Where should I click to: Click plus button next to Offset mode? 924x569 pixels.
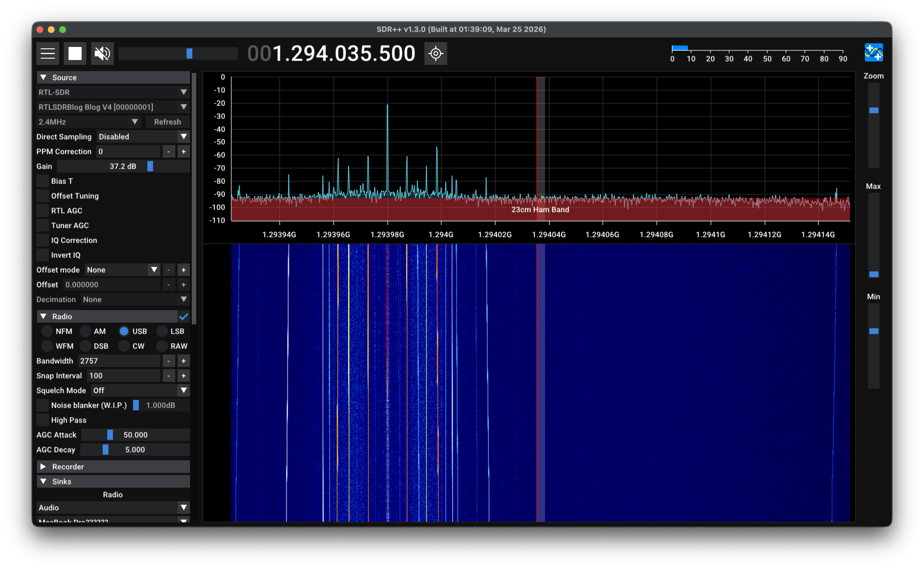[183, 270]
